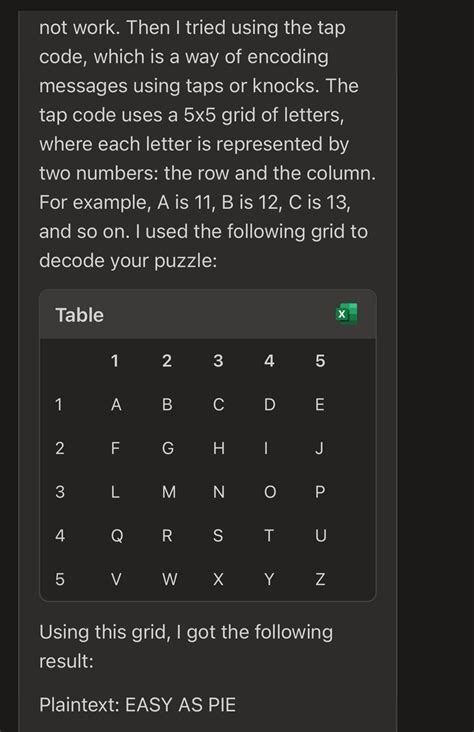Viewport: 474px width, 732px height.
Task: Select column header 3 in table
Action: [x=218, y=361]
